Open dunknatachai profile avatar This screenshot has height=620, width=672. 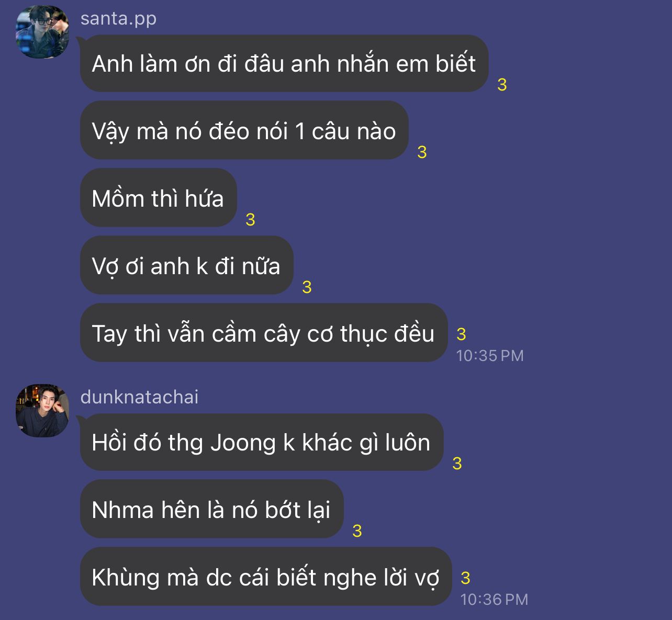42,411
